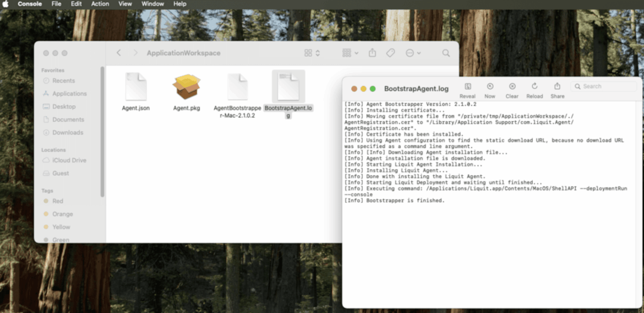Open the Finder group-by dropdown
This screenshot has width=644, height=313.
(x=350, y=53)
